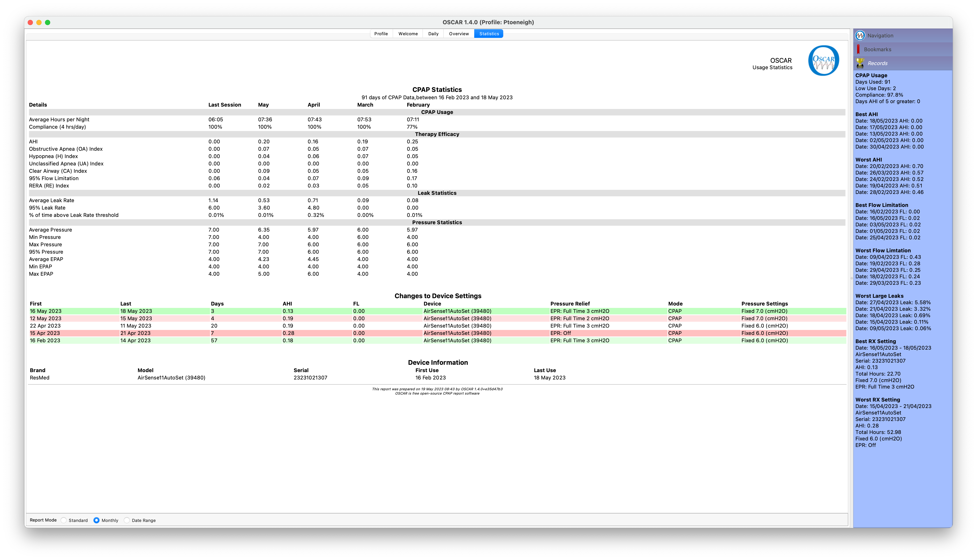The width and height of the screenshot is (977, 560).
Task: Switch to the Profile tab
Action: [381, 34]
